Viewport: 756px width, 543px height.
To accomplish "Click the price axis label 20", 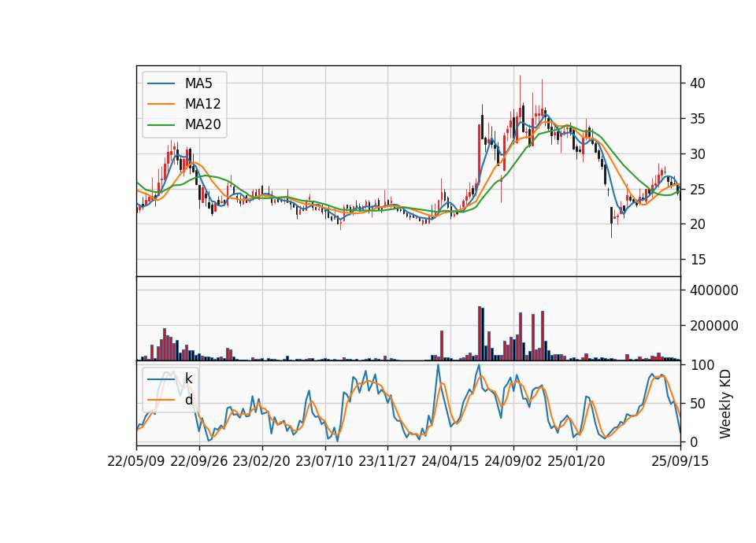I will click(x=697, y=224).
